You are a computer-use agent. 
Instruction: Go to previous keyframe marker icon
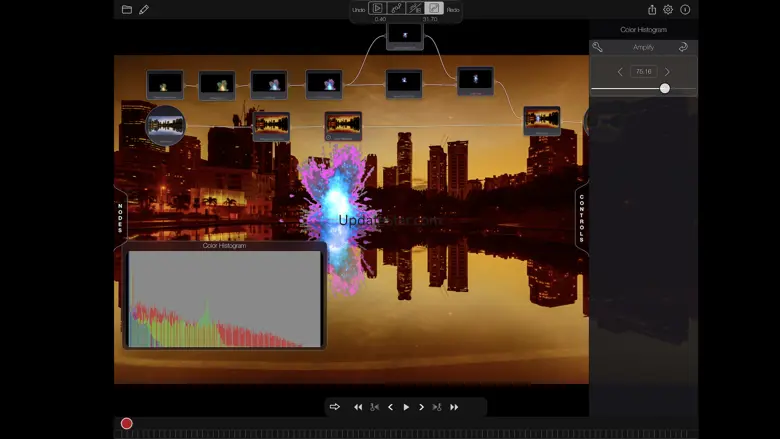375,407
